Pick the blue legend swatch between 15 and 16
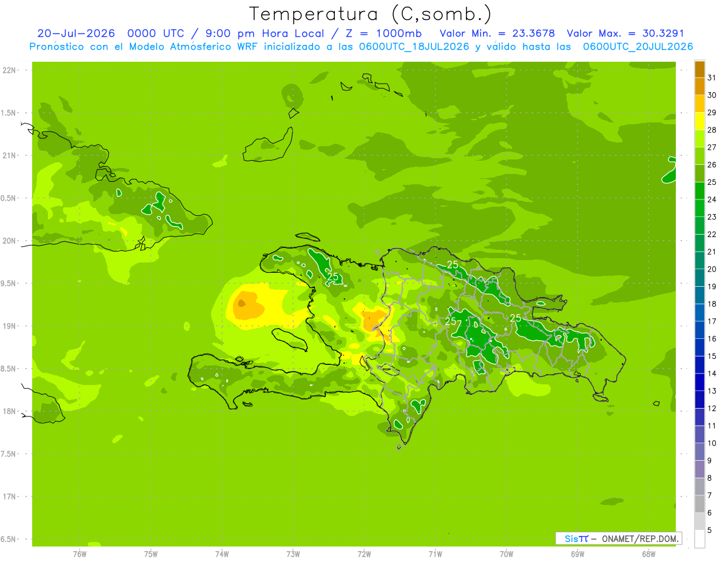The height and width of the screenshot is (562, 728). pos(699,347)
